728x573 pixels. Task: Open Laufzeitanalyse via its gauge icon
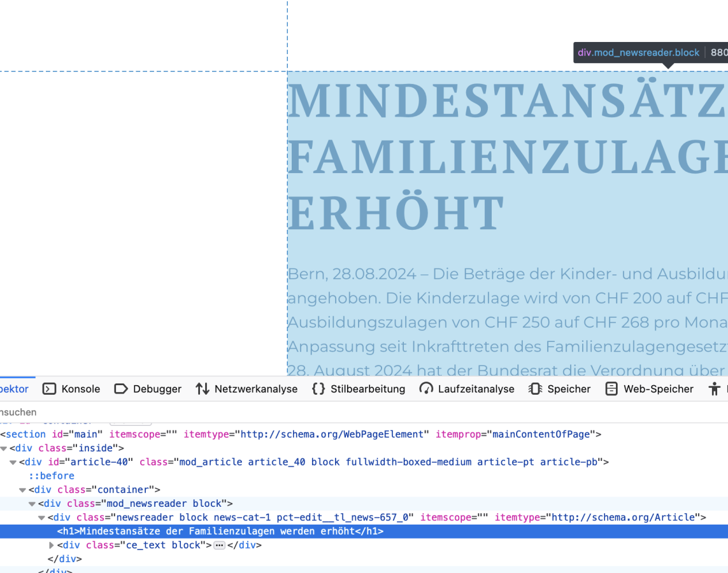(x=426, y=389)
